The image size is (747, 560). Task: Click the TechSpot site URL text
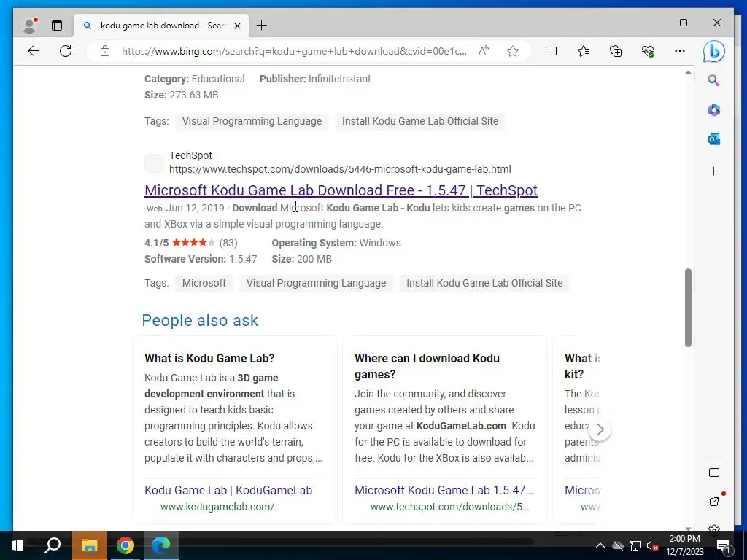[x=340, y=169]
